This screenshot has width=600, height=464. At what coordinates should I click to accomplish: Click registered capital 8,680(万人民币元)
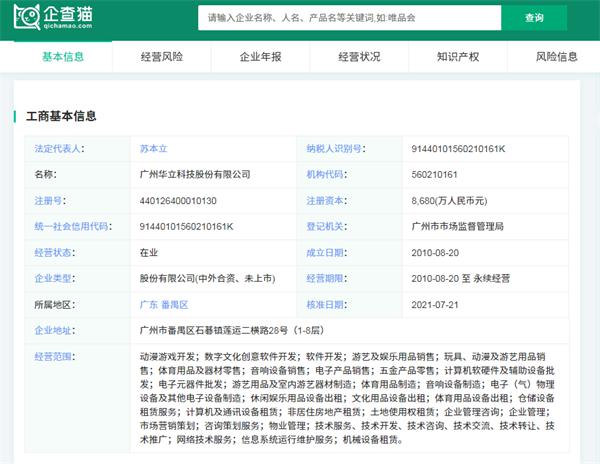coord(450,200)
